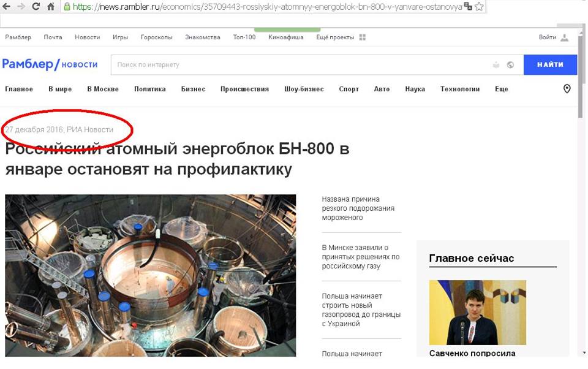The height and width of the screenshot is (369, 588).
Task: Go to browser home page icon
Action: coord(51,6)
